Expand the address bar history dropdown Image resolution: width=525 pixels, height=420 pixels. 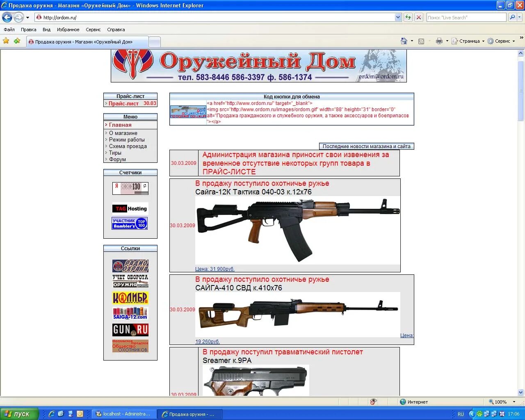[398, 17]
